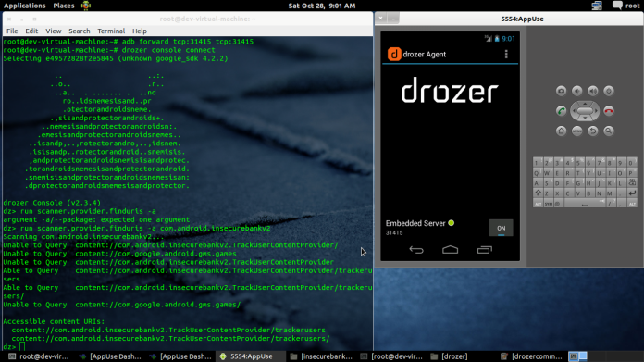
Task: Raise volume with emulator volume-up button
Action: [593, 91]
